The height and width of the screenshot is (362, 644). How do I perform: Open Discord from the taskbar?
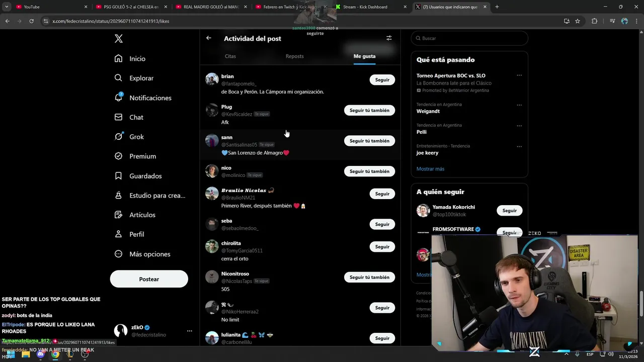41,354
